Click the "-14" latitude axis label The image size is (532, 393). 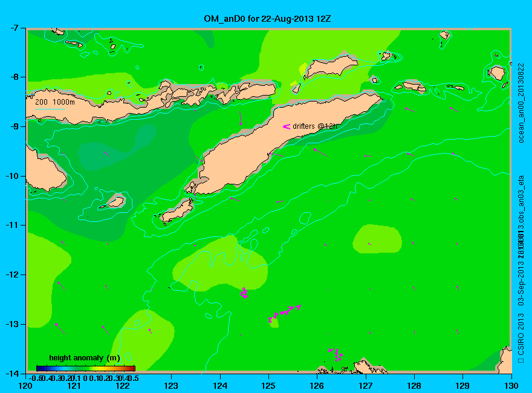pyautogui.click(x=13, y=373)
